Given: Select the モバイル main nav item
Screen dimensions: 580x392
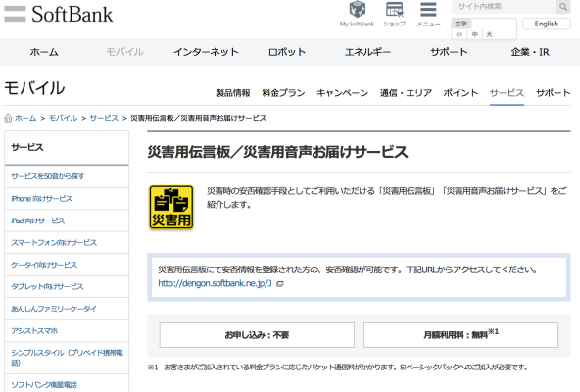Looking at the screenshot, I should click(125, 52).
